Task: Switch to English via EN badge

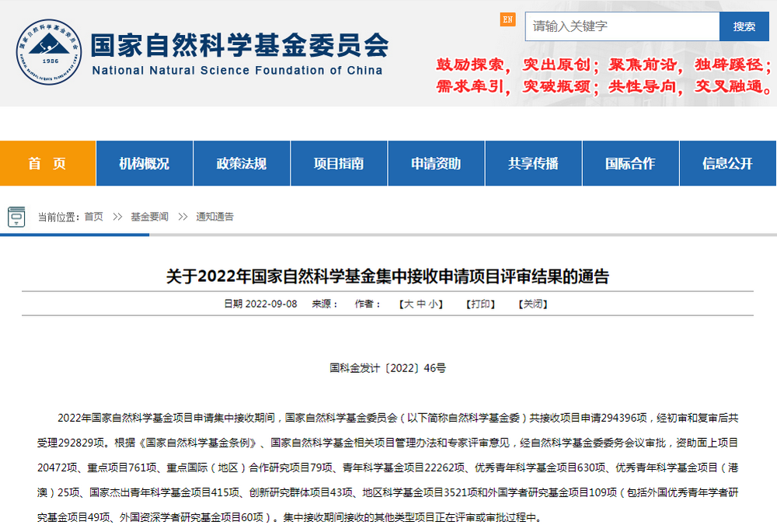Action: [507, 19]
